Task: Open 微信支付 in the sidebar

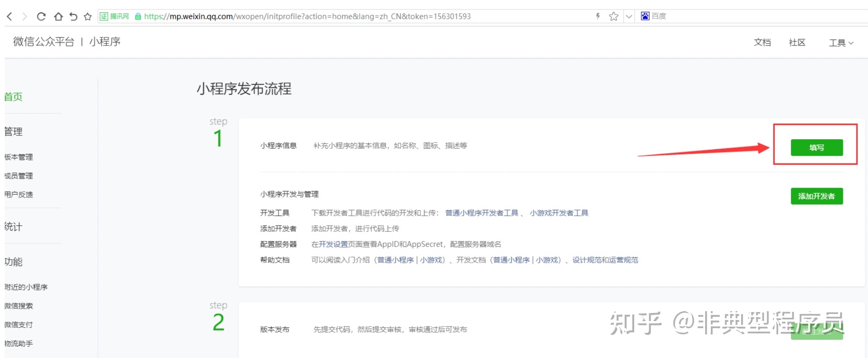Action: tap(19, 324)
